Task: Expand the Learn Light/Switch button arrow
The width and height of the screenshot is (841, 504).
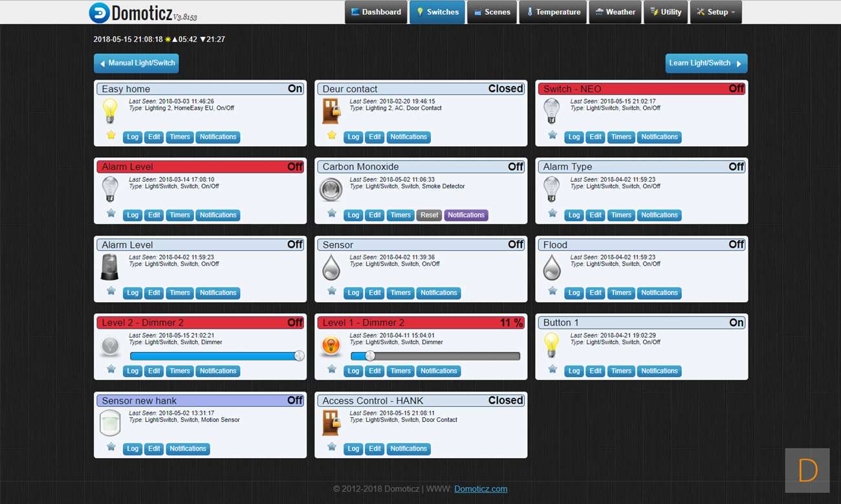Action: click(x=739, y=63)
